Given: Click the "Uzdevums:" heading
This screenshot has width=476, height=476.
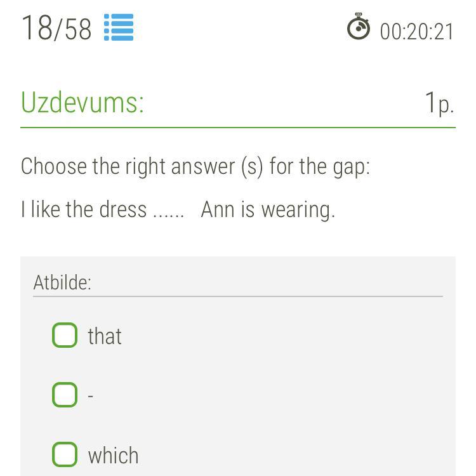Looking at the screenshot, I should pyautogui.click(x=83, y=102).
